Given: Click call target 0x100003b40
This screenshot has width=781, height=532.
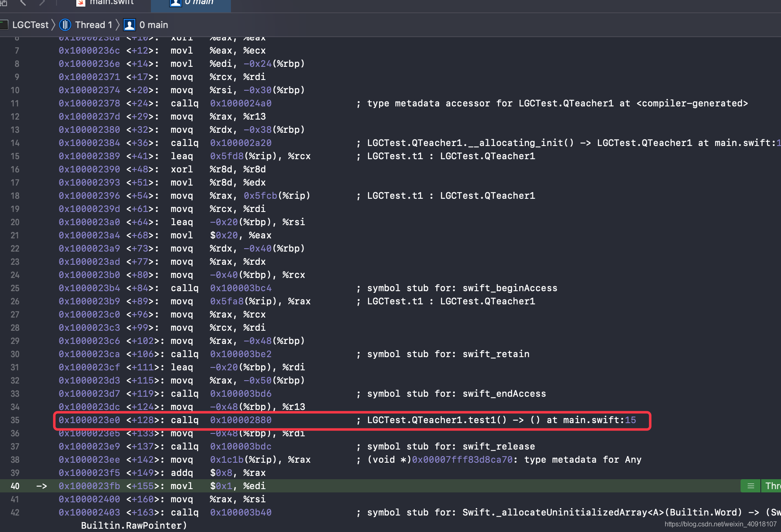Looking at the screenshot, I should coord(241,513).
